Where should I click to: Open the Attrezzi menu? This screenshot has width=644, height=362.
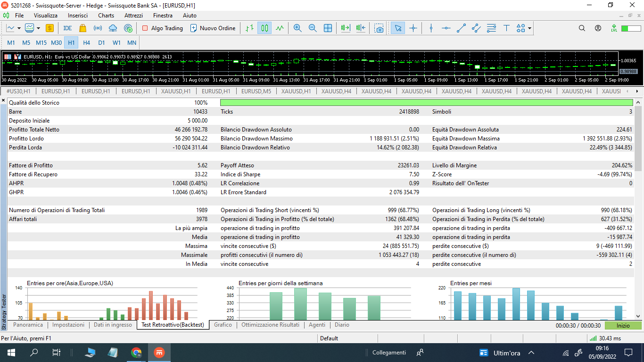click(x=134, y=16)
